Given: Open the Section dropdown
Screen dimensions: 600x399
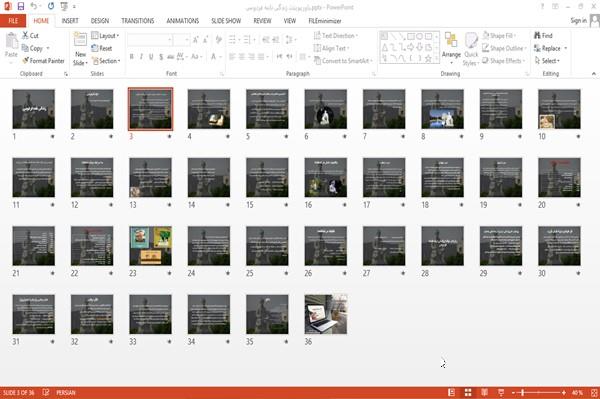Looking at the screenshot, I should [106, 61].
